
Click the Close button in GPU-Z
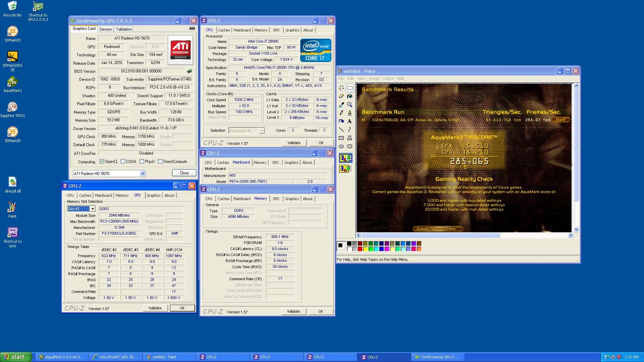(184, 173)
